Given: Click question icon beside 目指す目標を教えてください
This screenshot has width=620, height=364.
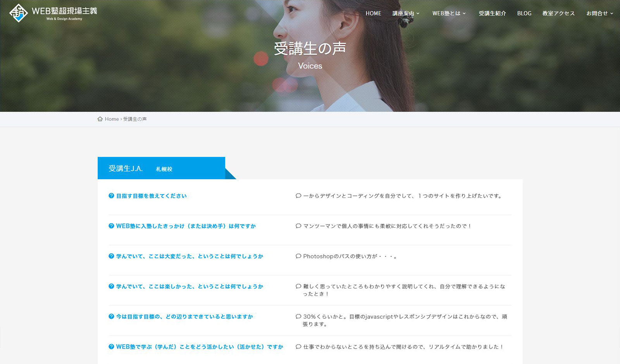Looking at the screenshot, I should 111,196.
